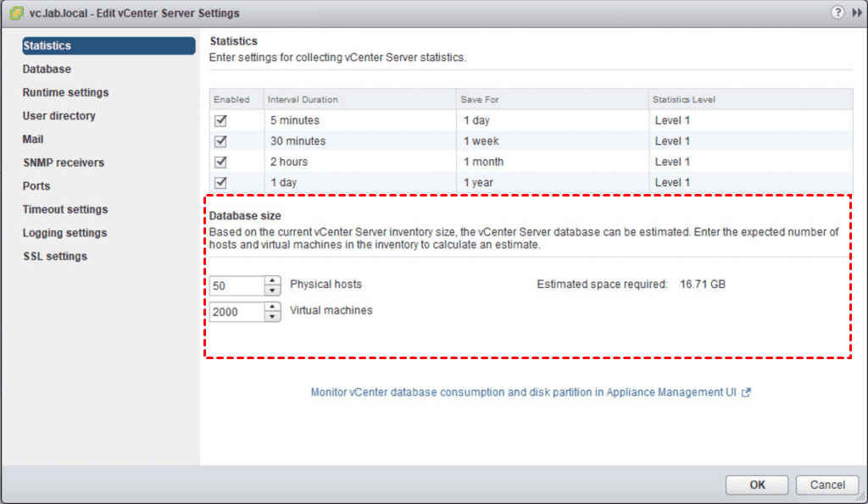Decrease Virtual machines with down arrow

tap(272, 317)
